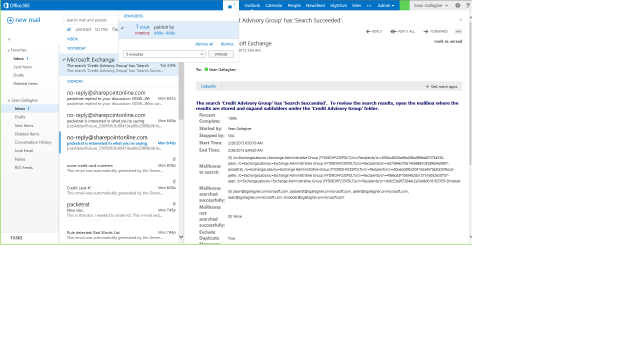Click 'dismiss all' in reminders
The height and width of the screenshot is (360, 640).
click(x=204, y=44)
